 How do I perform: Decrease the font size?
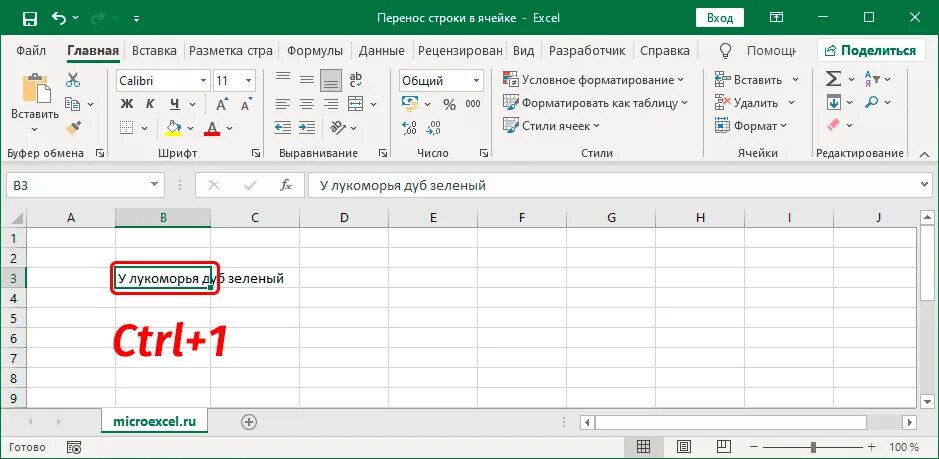point(245,104)
